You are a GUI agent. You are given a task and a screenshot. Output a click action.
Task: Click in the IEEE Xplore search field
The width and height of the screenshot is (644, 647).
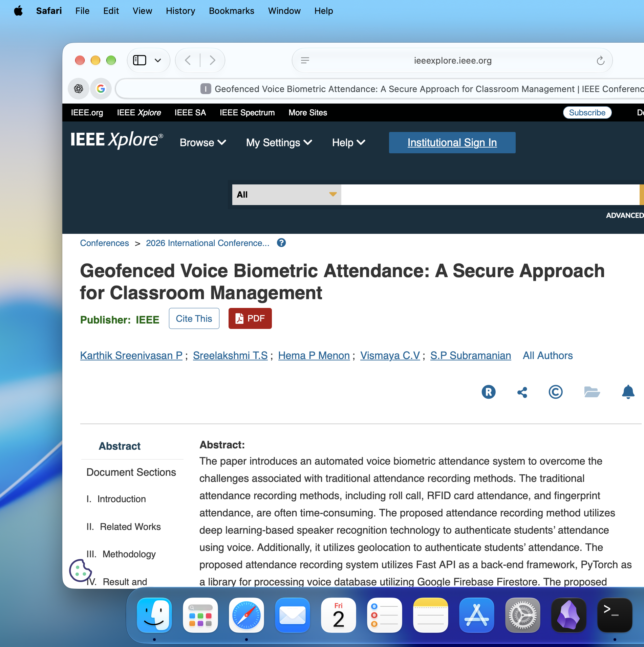490,195
